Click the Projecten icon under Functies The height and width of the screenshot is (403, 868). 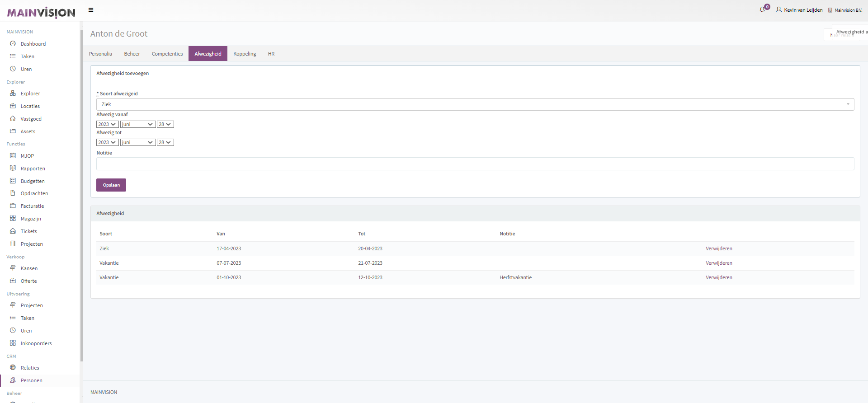[x=13, y=244]
